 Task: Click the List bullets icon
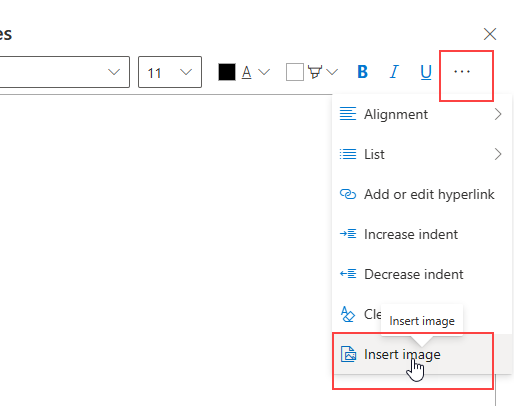point(348,154)
